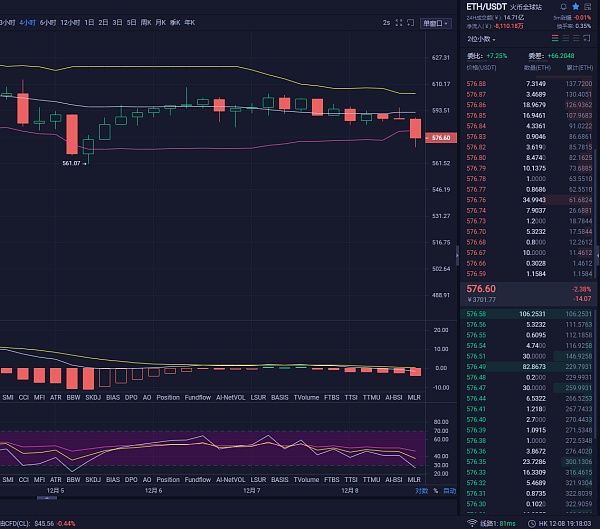Switch to the 年K yearly chart
This screenshot has width=600, height=529.
[x=190, y=23]
